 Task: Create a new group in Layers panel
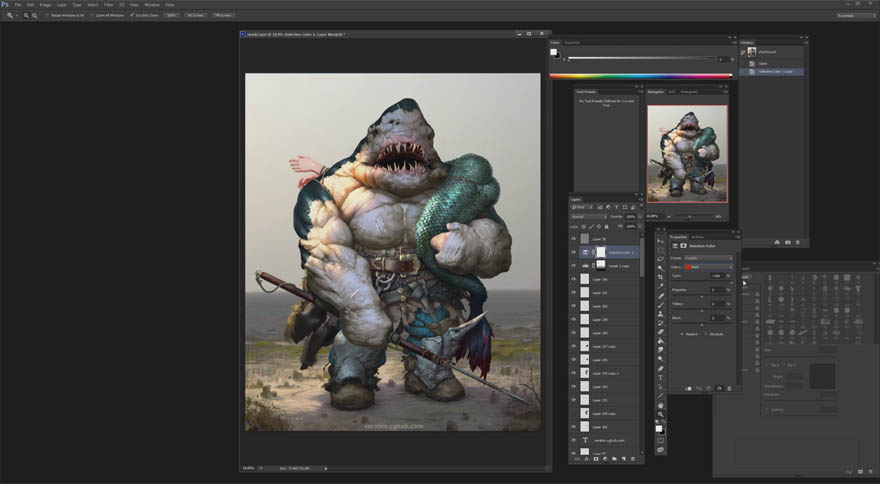[614, 459]
